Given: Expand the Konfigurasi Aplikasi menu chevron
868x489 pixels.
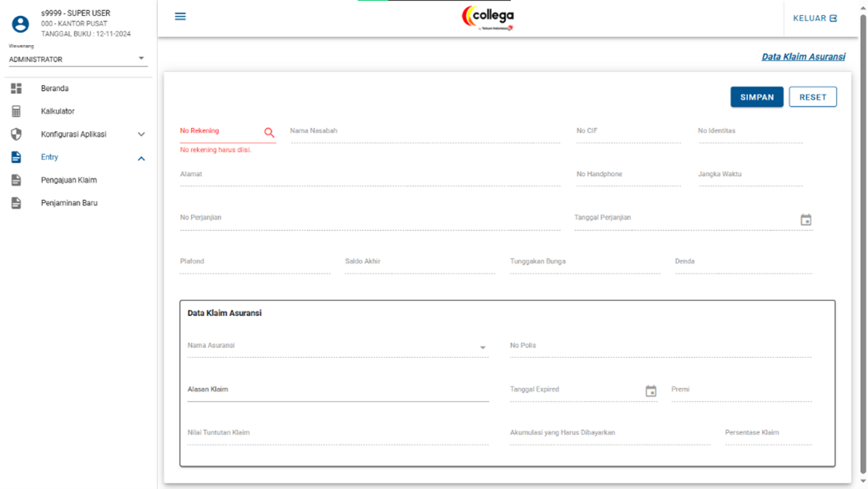Looking at the screenshot, I should tap(141, 135).
